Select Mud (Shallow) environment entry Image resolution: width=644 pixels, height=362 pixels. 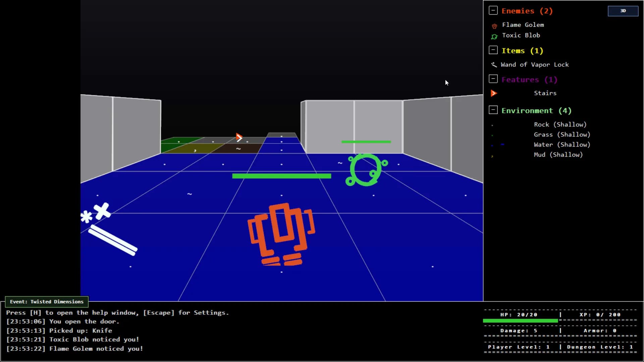click(x=558, y=155)
